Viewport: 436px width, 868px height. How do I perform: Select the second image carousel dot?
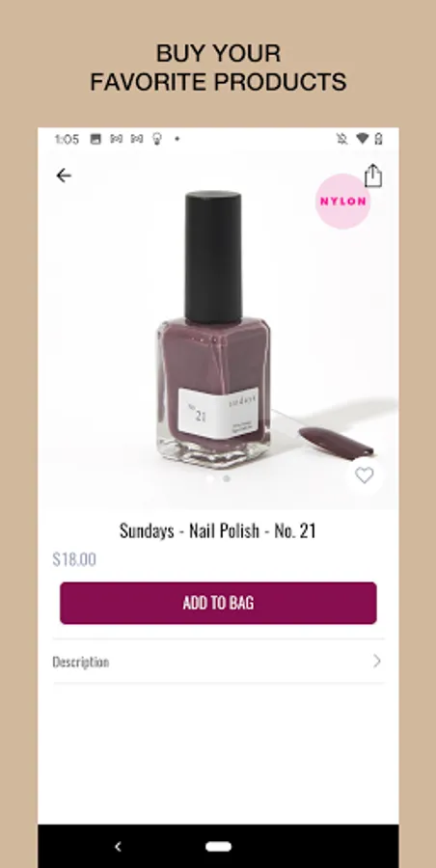point(227,478)
